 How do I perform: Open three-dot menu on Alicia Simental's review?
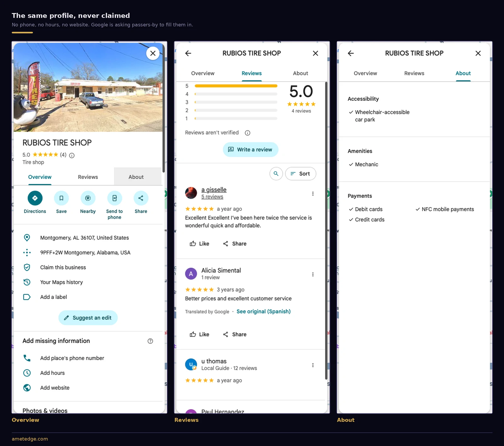(x=313, y=274)
